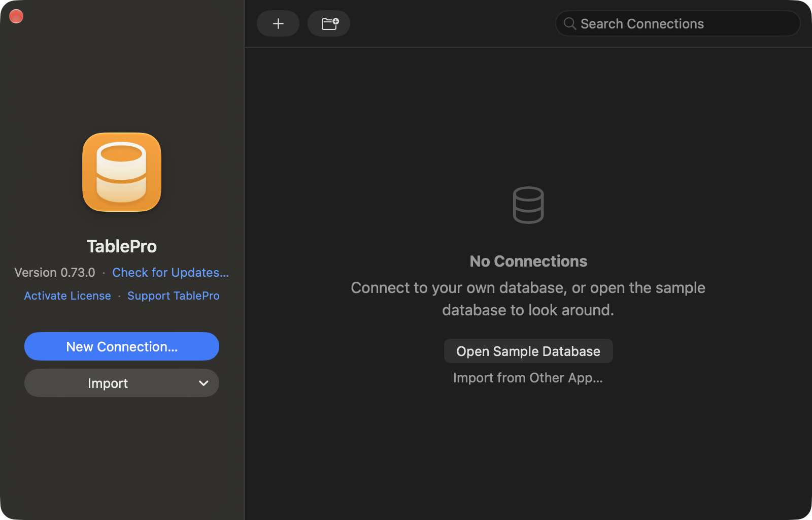The image size is (812, 520).
Task: Click Import from Other App link
Action: point(528,378)
